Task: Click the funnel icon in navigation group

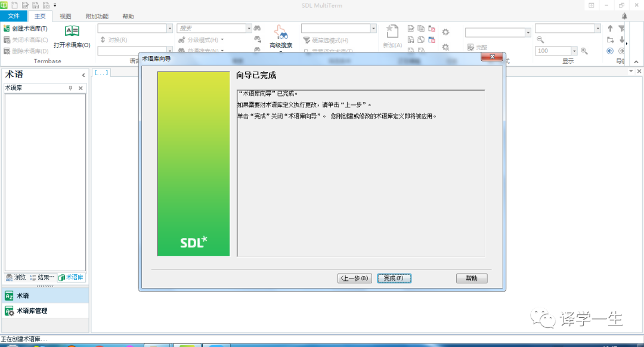Action: pos(621,29)
